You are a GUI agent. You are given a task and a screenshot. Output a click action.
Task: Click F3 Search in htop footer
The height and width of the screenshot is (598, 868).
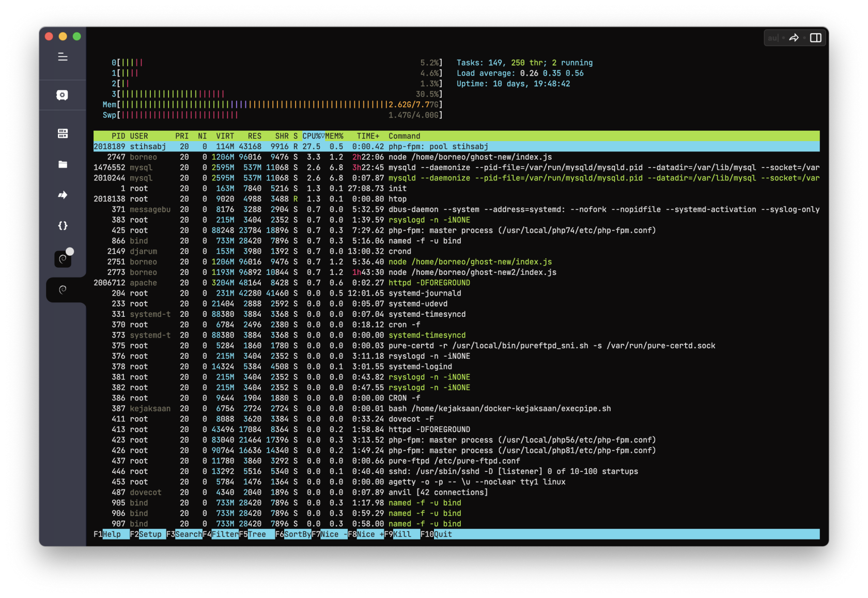(184, 534)
